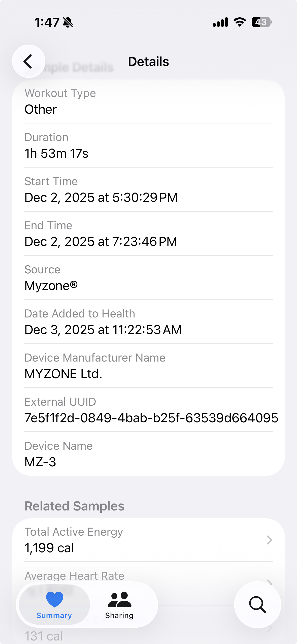The image size is (297, 644).
Task: Tap the blue heart Summary icon
Action: pyautogui.click(x=54, y=599)
